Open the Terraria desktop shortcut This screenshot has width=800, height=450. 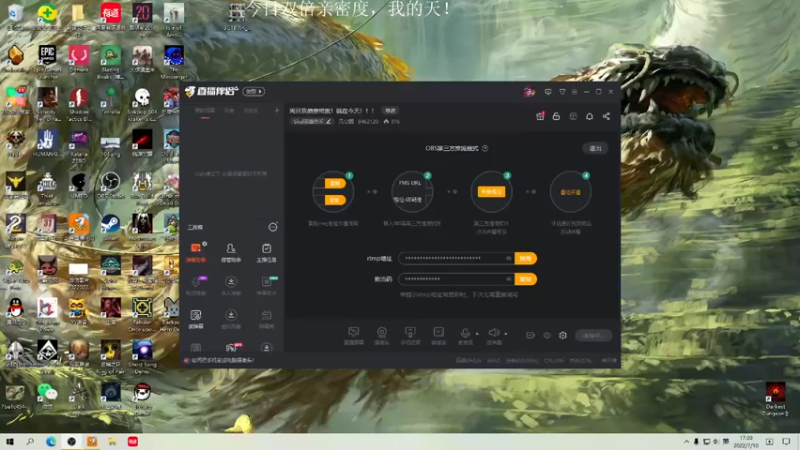tap(110, 100)
